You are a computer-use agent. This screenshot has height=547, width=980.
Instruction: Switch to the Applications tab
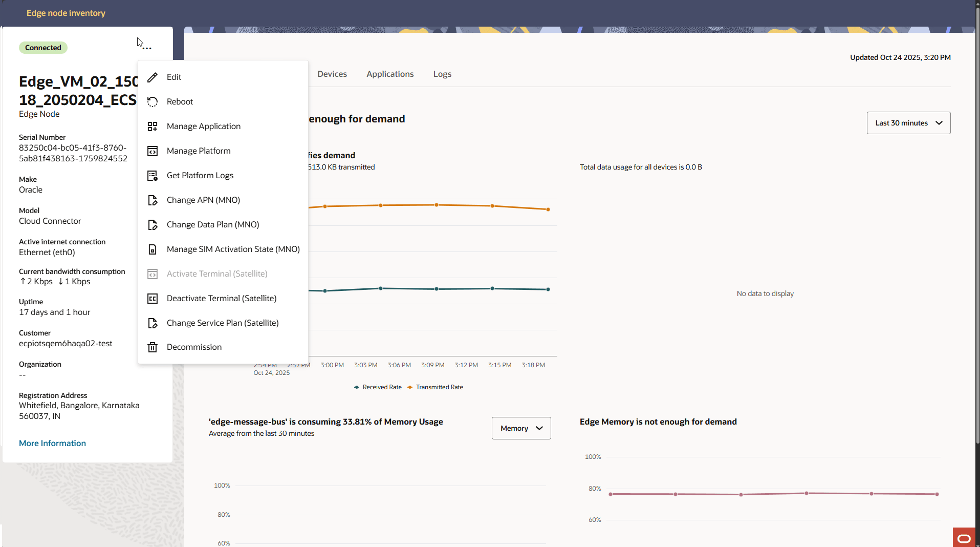pyautogui.click(x=389, y=74)
